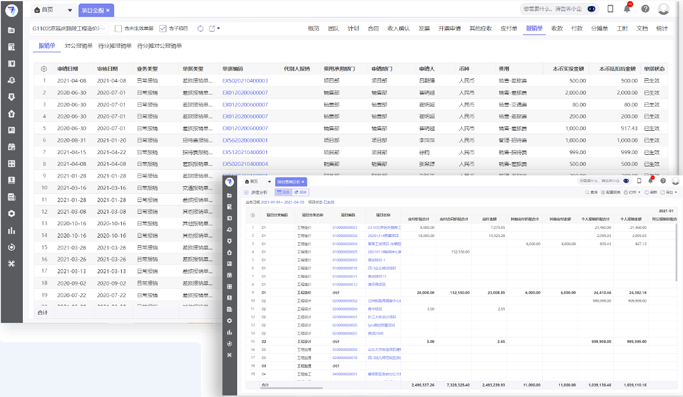Click the front window horizontal scrollbar
The height and width of the screenshot is (397, 683).
[291, 387]
